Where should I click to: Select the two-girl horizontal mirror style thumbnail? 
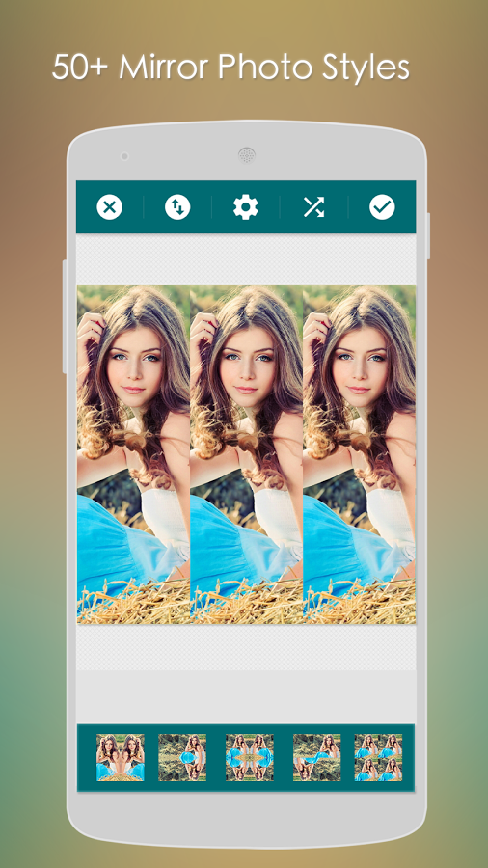pos(120,757)
